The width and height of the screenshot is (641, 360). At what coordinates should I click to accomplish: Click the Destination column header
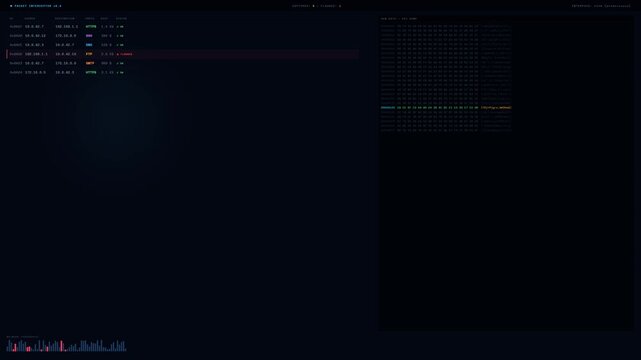click(x=65, y=18)
